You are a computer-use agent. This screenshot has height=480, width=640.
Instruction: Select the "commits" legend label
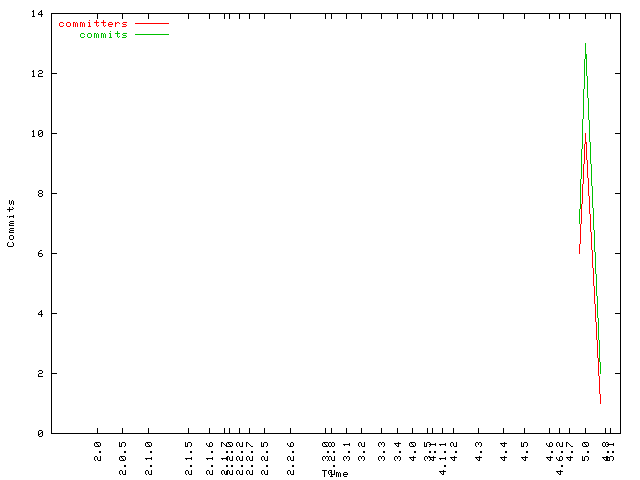pyautogui.click(x=103, y=34)
